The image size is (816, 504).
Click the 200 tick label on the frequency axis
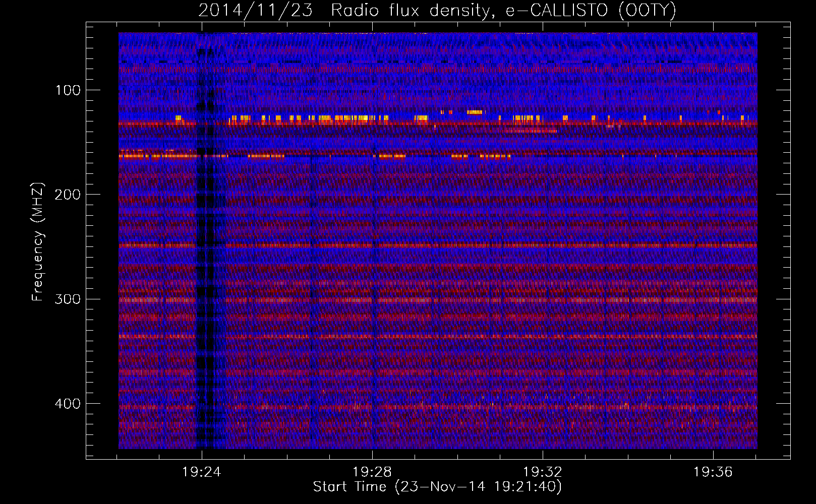[67, 195]
